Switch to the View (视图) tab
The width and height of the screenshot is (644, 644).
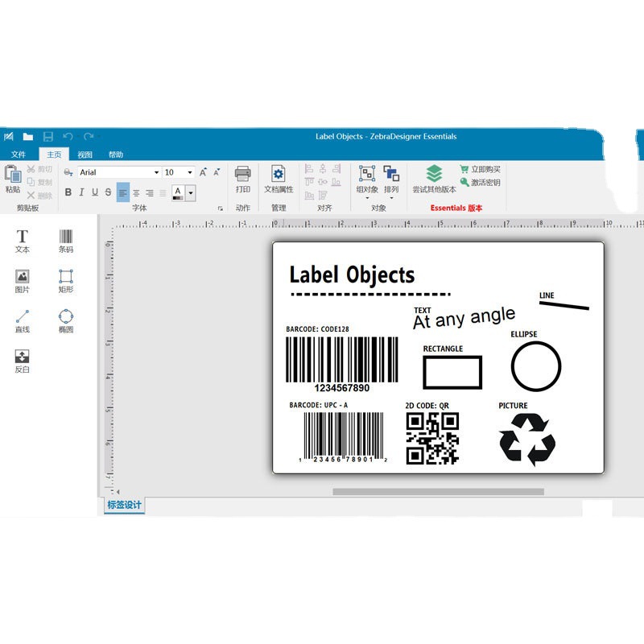(x=85, y=155)
